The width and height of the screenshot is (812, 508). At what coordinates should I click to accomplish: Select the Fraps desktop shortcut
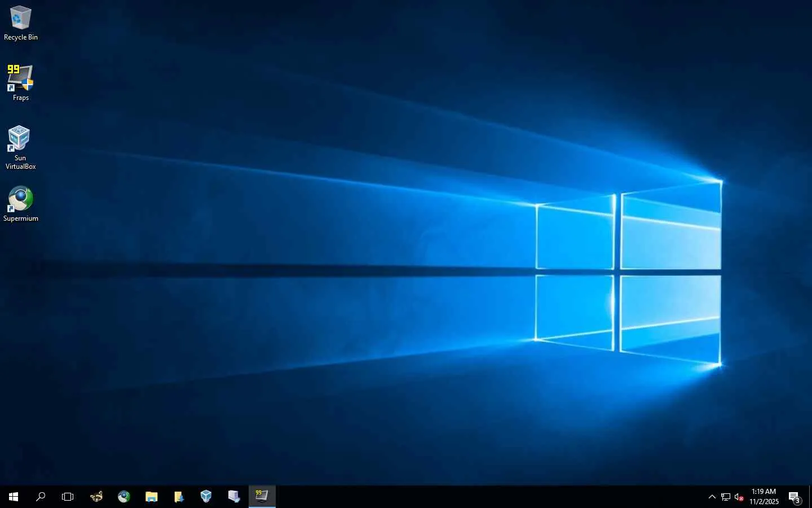click(x=21, y=82)
